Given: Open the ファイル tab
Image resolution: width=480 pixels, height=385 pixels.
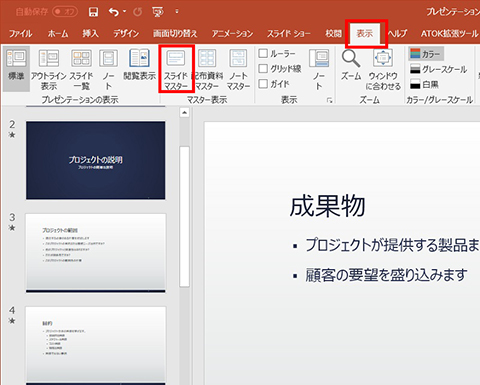Looking at the screenshot, I should click(x=21, y=34).
